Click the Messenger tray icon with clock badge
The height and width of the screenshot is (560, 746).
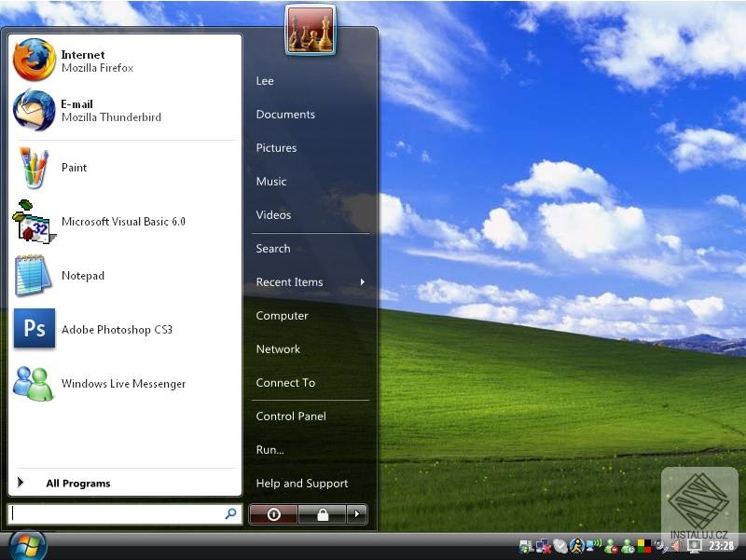click(x=628, y=547)
